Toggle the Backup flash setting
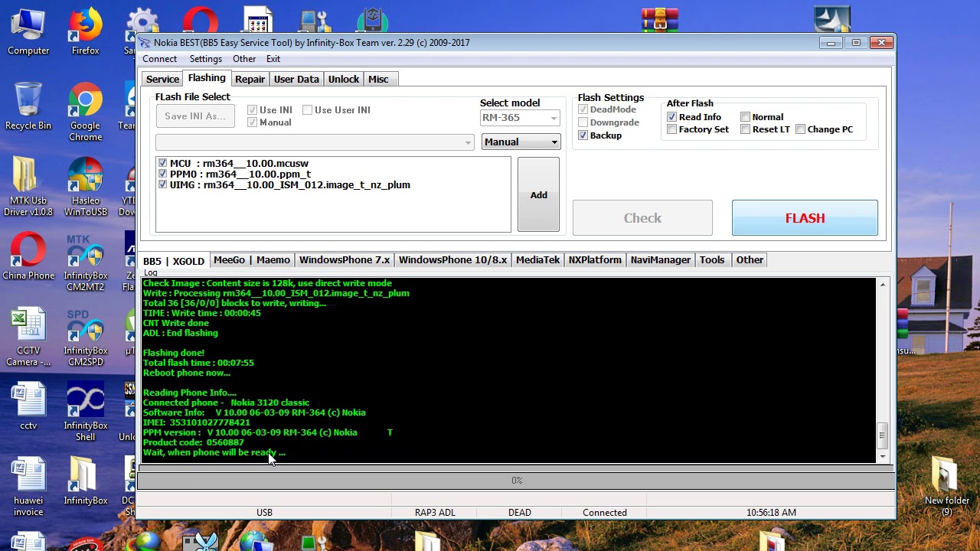Screen dimensions: 980x551 point(583,135)
